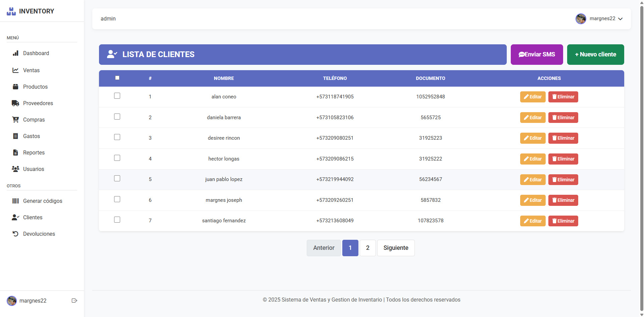Go to page 2 of clients
The image size is (644, 317).
point(367,248)
